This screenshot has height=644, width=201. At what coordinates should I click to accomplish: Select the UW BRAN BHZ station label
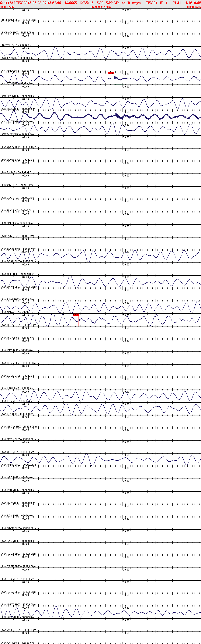click(x=19, y=261)
